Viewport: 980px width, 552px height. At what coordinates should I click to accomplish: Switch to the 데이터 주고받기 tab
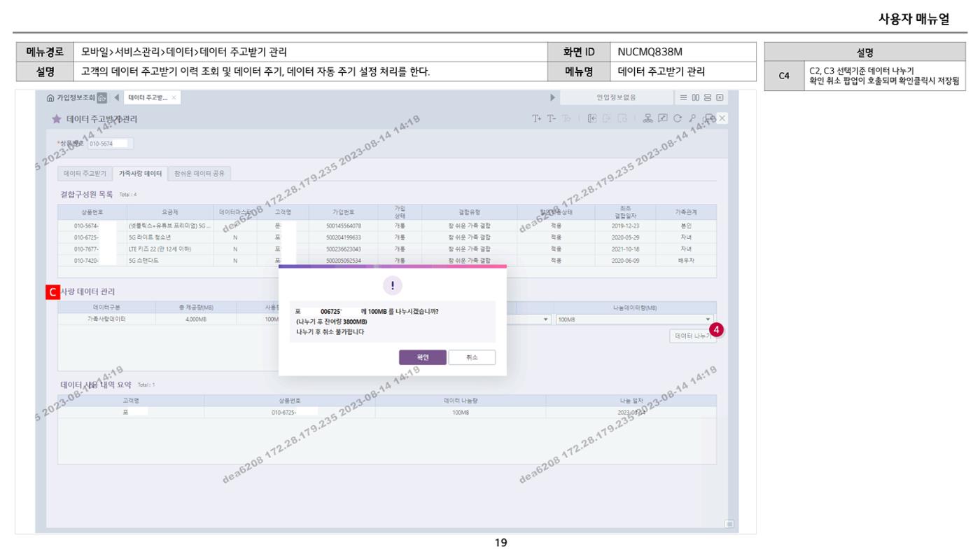[x=85, y=173]
